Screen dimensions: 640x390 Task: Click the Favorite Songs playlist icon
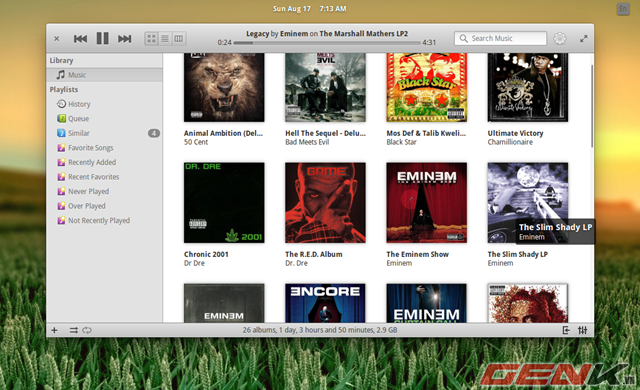click(61, 148)
